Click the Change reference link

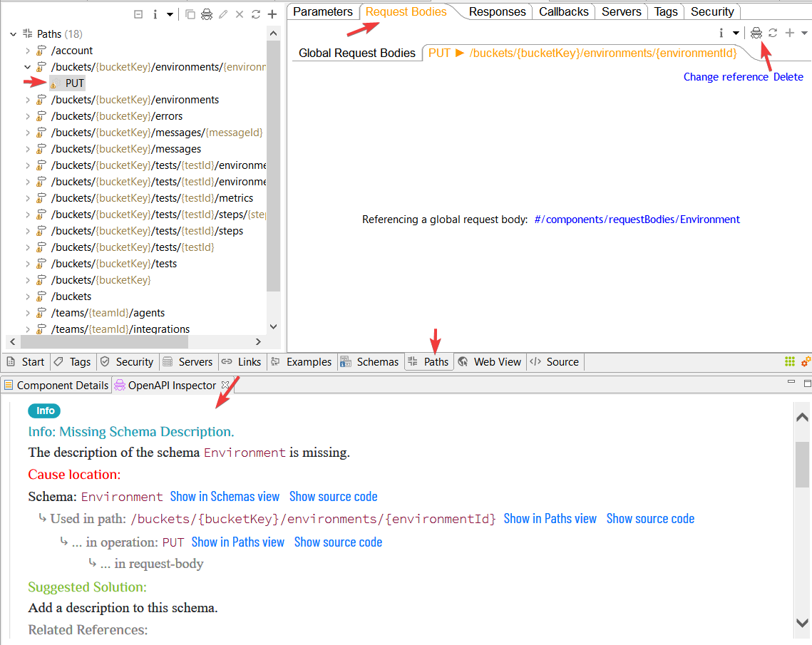(x=726, y=77)
